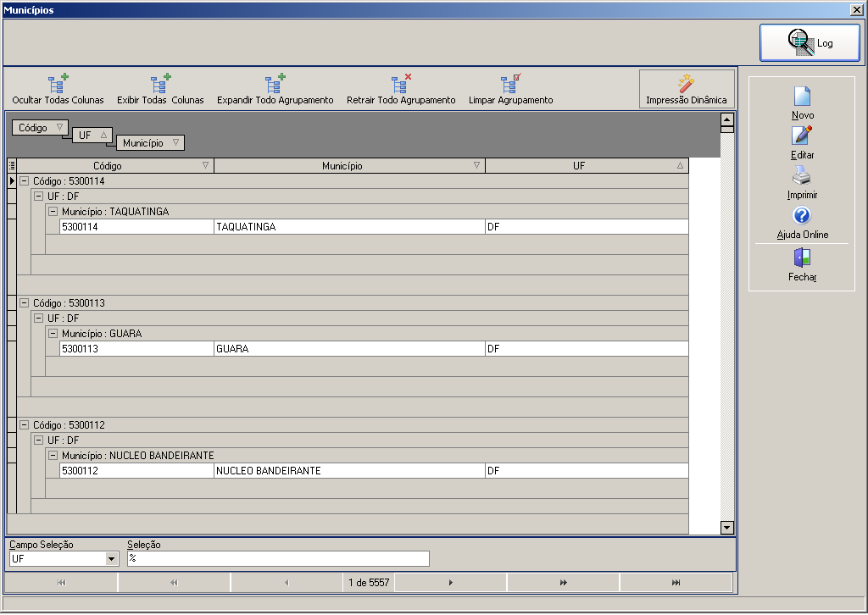Screen dimensions: 868x615
Task: Click the Editar pencil icon
Action: click(802, 136)
